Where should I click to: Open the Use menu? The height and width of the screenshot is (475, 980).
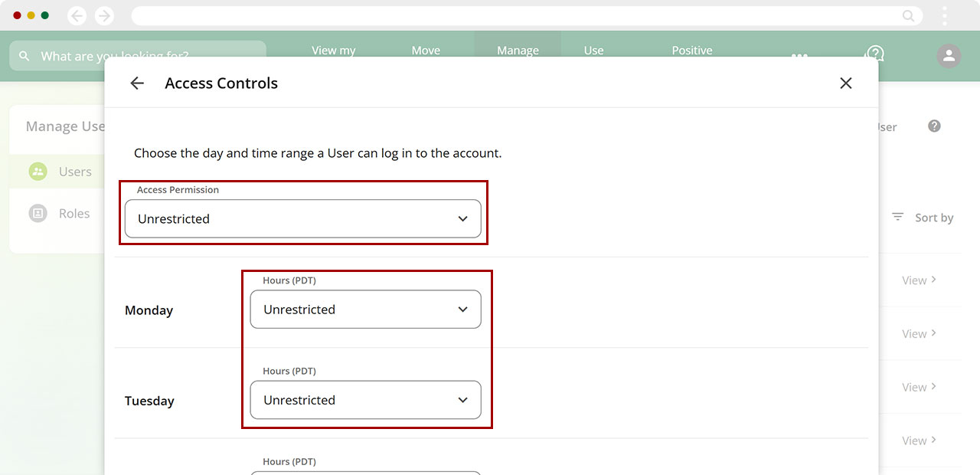coord(594,51)
